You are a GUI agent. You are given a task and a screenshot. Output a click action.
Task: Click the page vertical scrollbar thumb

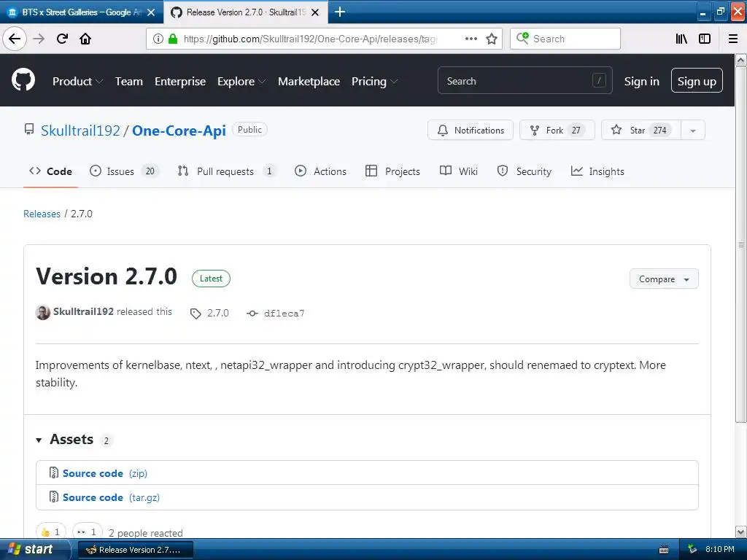(x=741, y=244)
